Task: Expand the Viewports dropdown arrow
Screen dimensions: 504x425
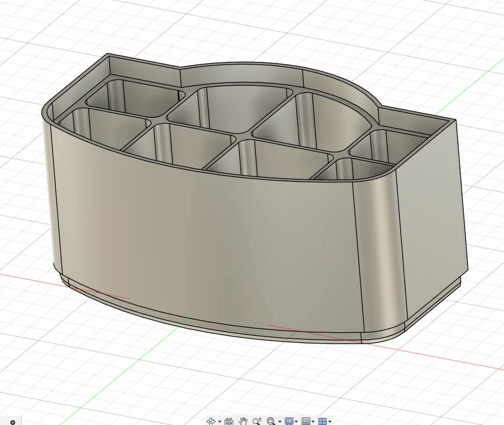Action: 330,421
